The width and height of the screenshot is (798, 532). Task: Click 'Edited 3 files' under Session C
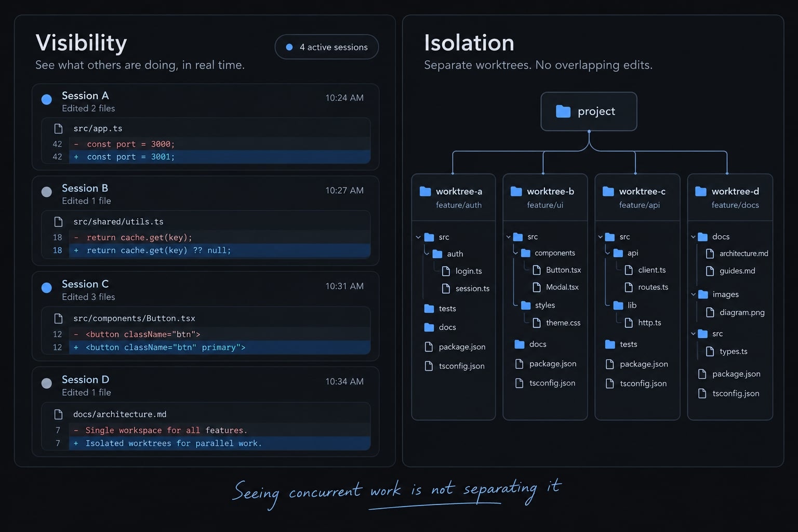[x=88, y=297]
